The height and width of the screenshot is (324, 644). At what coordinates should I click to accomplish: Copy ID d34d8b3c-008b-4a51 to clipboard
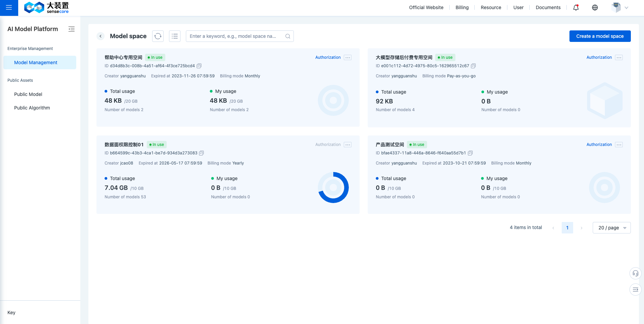pyautogui.click(x=199, y=66)
